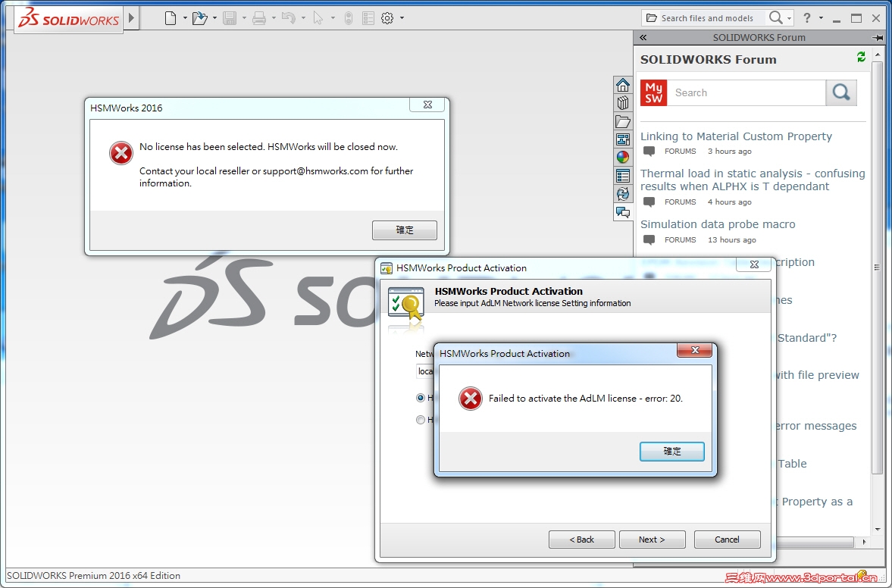This screenshot has width=892, height=588.
Task: Click Back in Product Activation wizard
Action: [581, 540]
